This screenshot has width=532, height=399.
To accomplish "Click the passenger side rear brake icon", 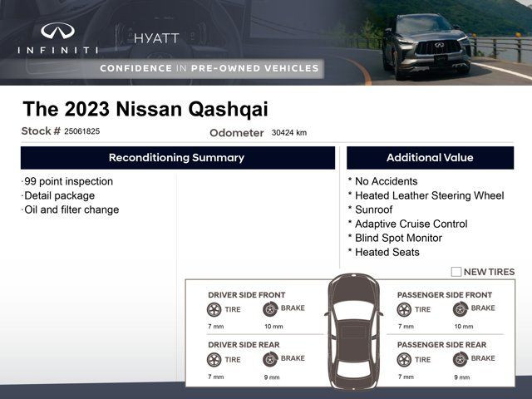I will tap(461, 359).
